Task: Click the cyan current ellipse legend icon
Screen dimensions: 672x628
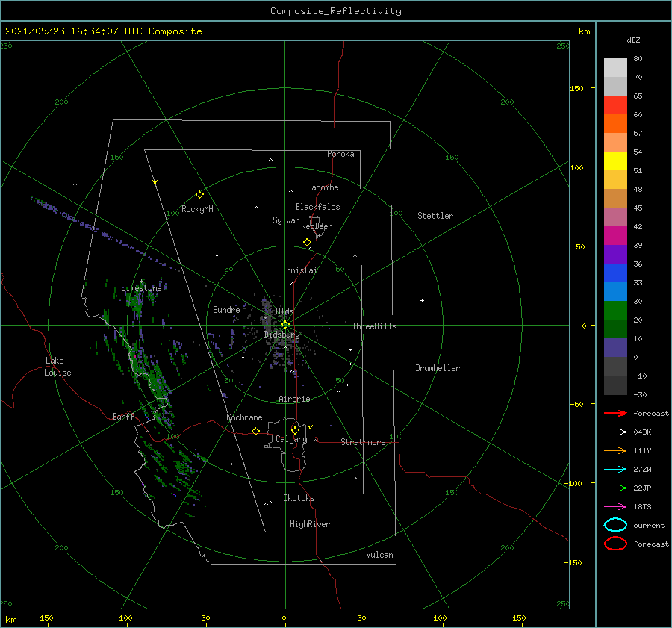Action: tap(615, 525)
